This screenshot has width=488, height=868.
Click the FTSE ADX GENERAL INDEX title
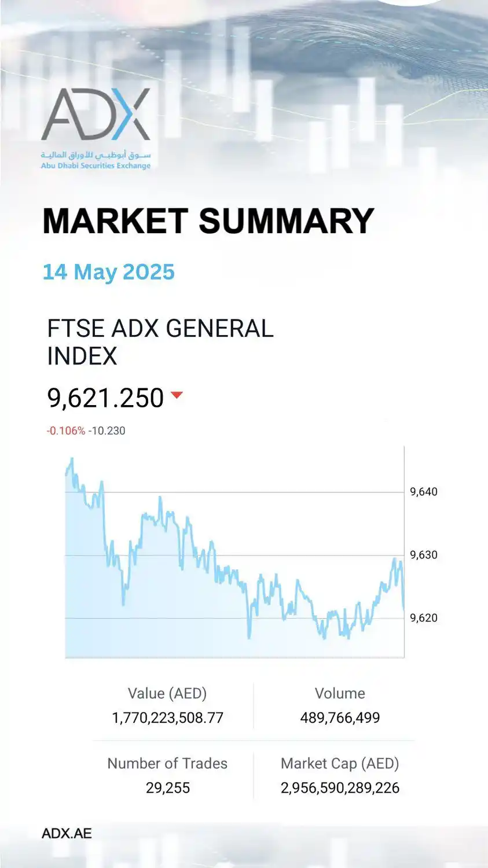click(160, 342)
